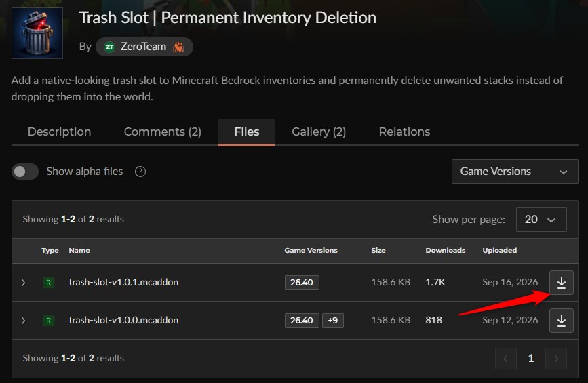Screen dimensions: 588x383
Task: Click the Uploaded column header
Action: point(500,251)
